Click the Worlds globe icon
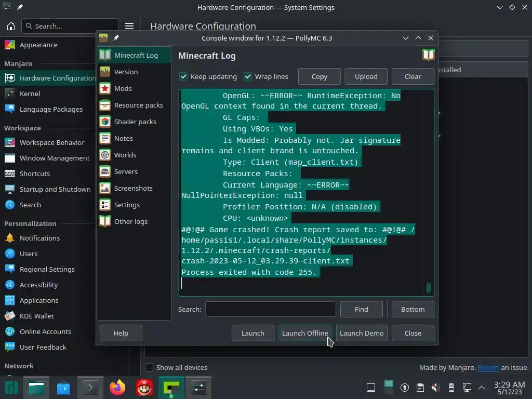 coord(105,155)
